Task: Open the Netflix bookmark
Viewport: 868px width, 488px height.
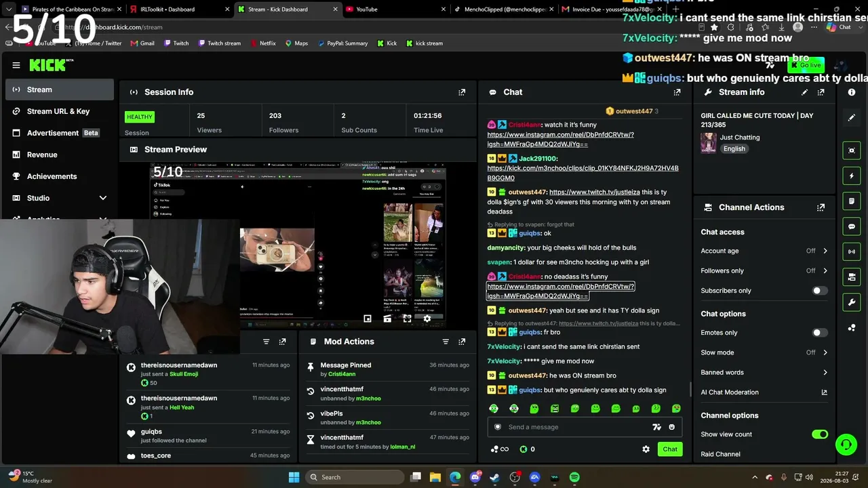Action: [x=263, y=43]
